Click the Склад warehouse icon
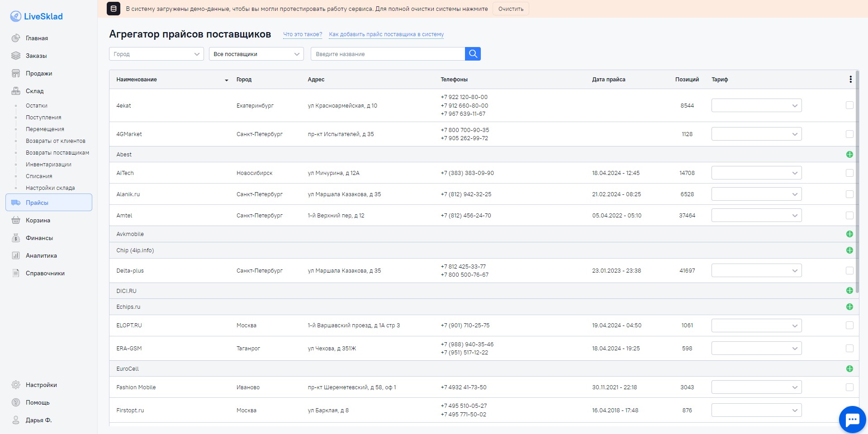Image resolution: width=868 pixels, height=434 pixels. click(x=16, y=91)
